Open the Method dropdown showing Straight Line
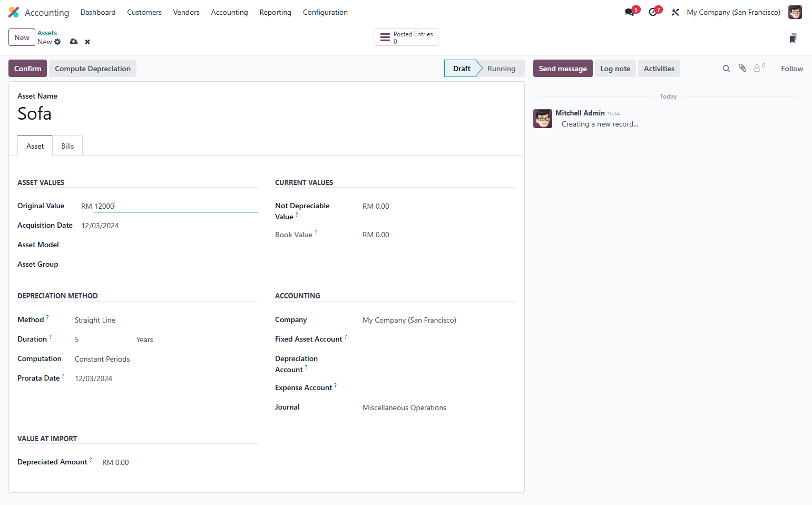 pos(165,320)
